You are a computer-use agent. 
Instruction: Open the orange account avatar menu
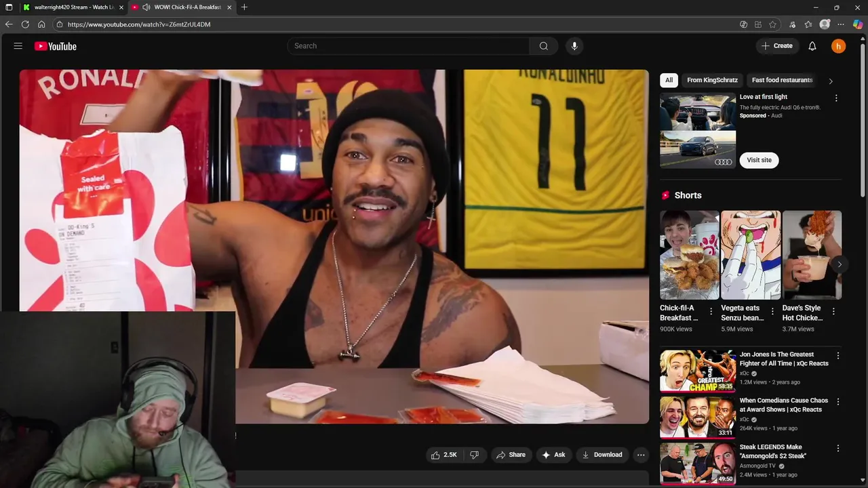tap(839, 46)
